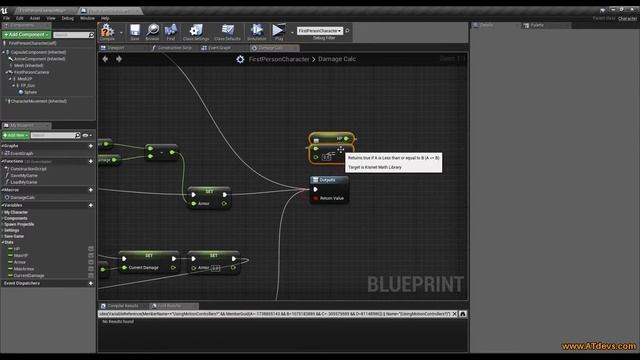Select the Sphere component
This screenshot has width=640, height=360.
coord(30,92)
